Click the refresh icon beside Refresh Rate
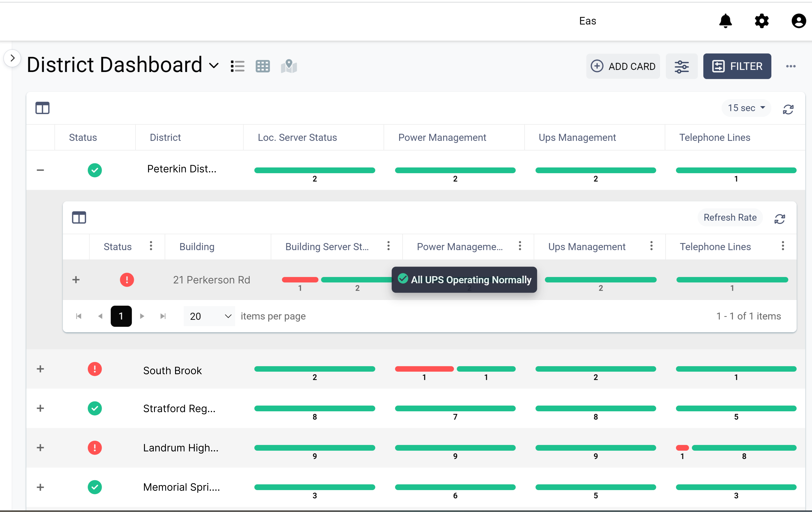This screenshot has height=512, width=812. (780, 219)
